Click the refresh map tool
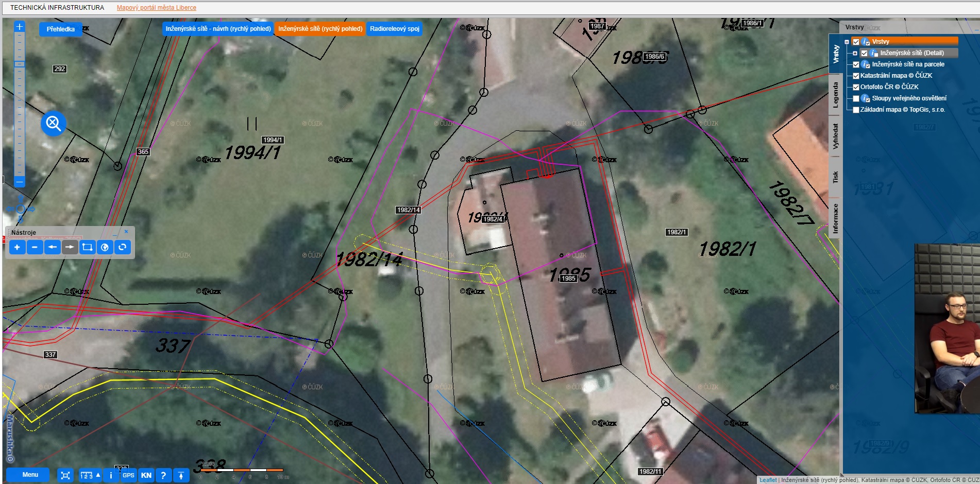Viewport: 980px width, 484px height. (x=122, y=247)
